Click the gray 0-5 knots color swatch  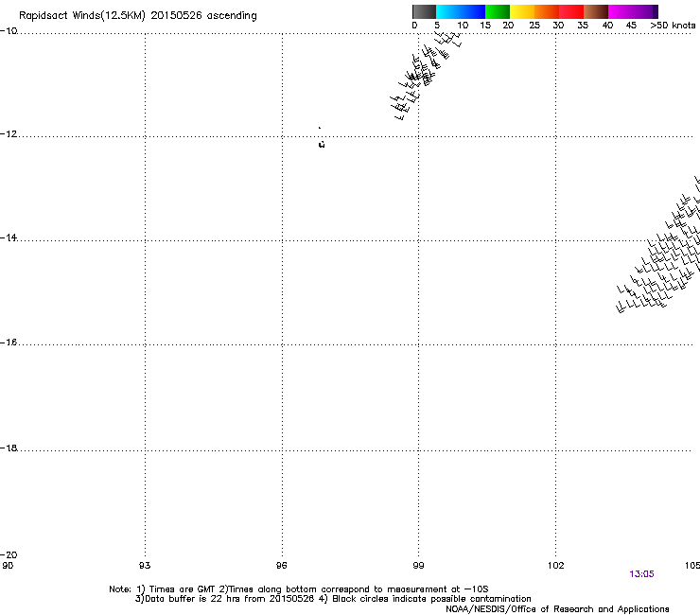(x=424, y=11)
